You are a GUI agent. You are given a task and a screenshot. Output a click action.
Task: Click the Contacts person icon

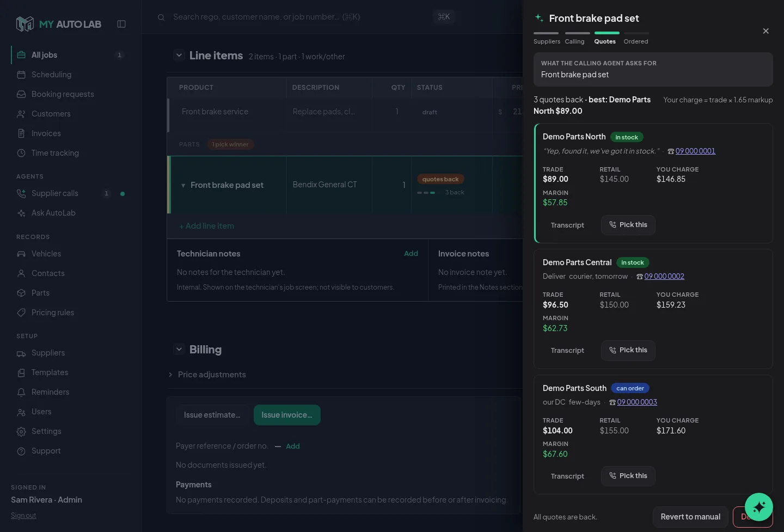point(21,273)
